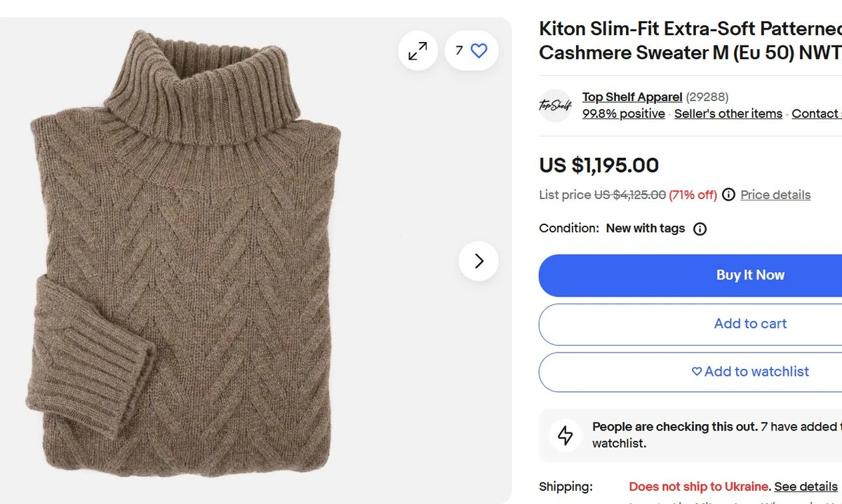The height and width of the screenshot is (504, 842).
Task: Open info icon next to Condition
Action: pyautogui.click(x=700, y=229)
